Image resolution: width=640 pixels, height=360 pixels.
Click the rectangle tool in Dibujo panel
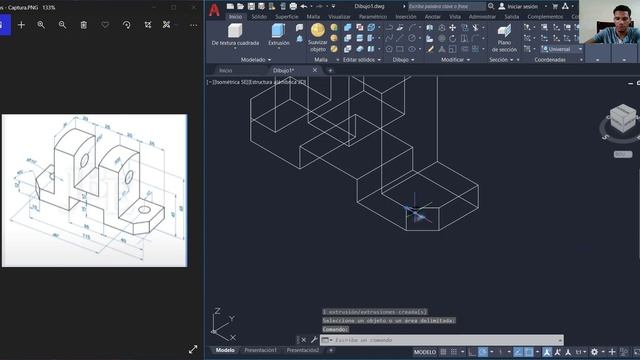tap(400, 49)
